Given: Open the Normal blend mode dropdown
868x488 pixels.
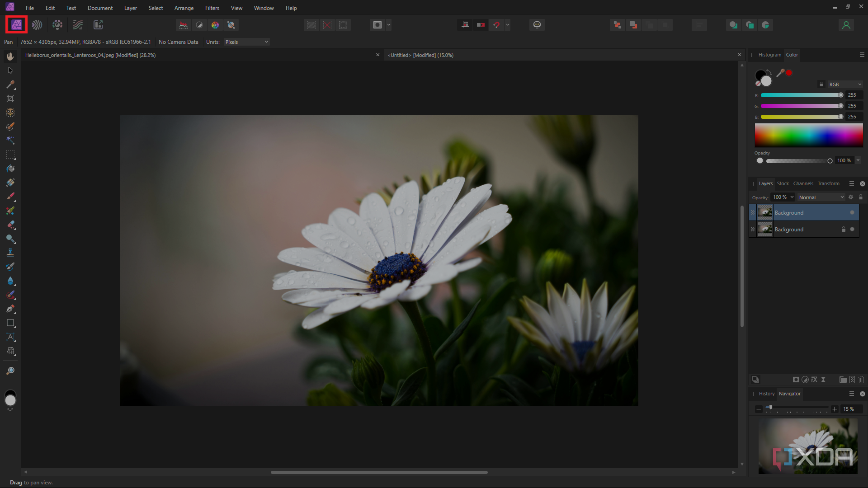Looking at the screenshot, I should coord(821,197).
